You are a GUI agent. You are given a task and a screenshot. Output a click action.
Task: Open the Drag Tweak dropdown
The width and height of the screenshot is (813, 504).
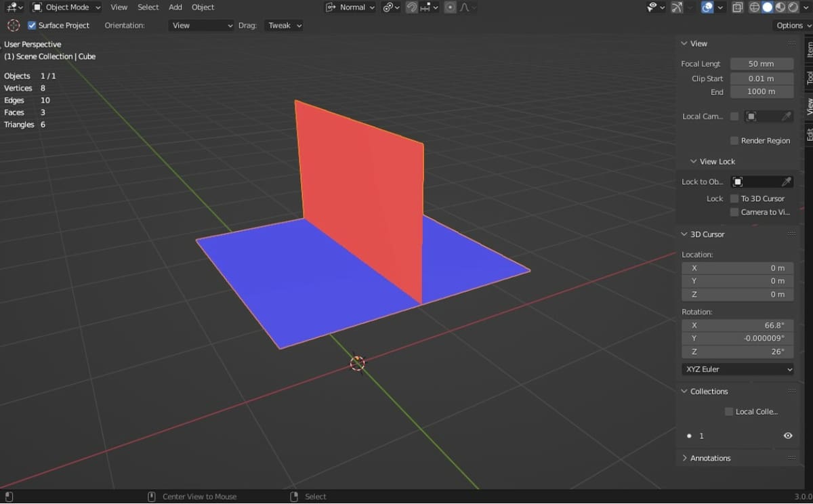283,25
